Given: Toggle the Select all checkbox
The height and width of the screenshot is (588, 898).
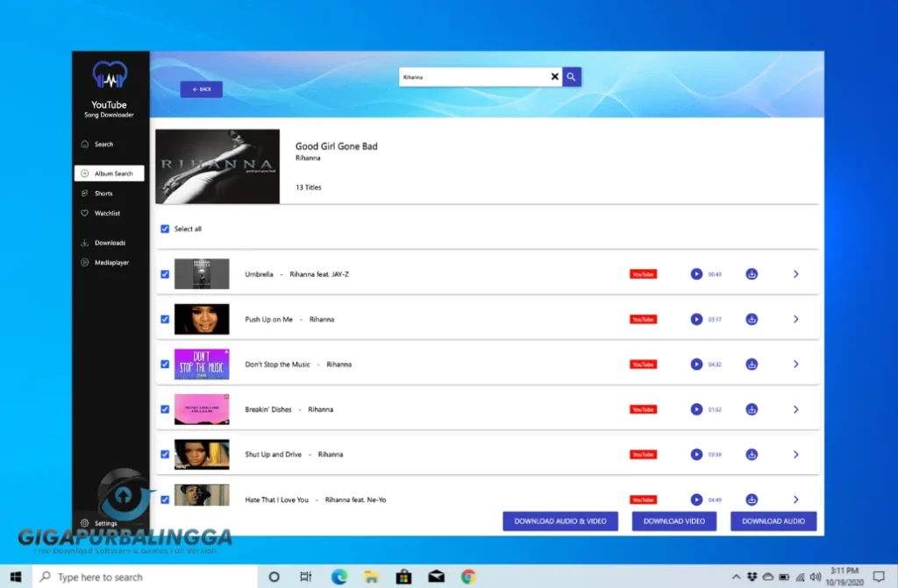Looking at the screenshot, I should pos(165,229).
